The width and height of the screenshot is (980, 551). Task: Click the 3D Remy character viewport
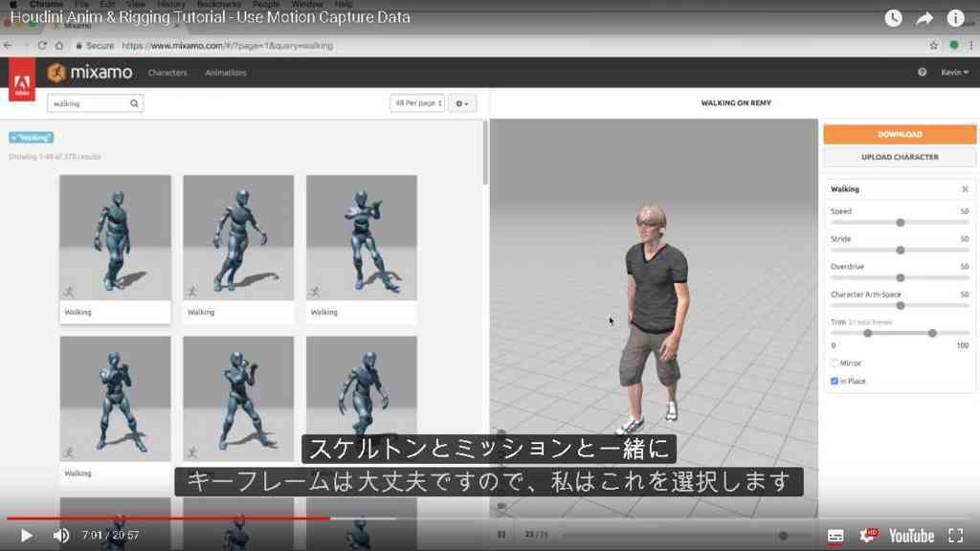pos(653,318)
